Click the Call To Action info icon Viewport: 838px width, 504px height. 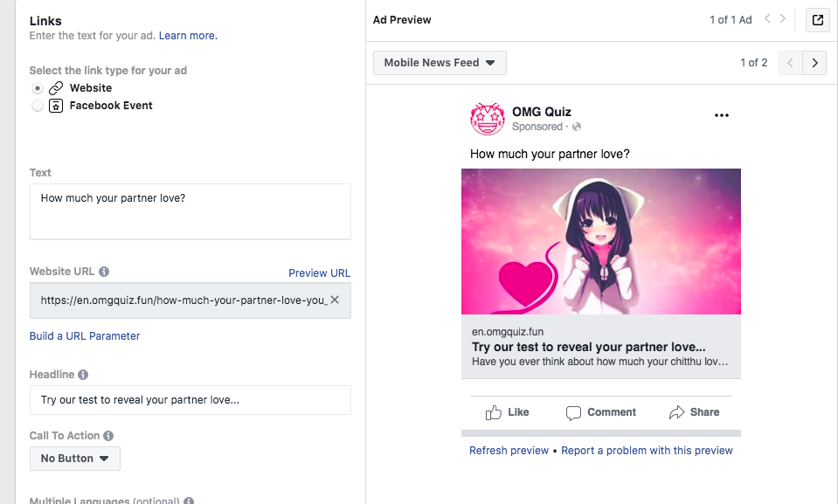coord(108,436)
